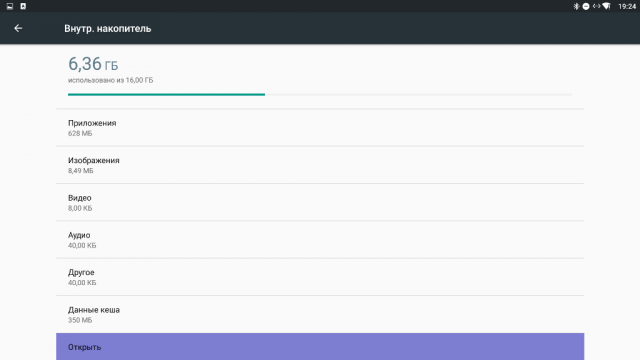Select the Данные кеша entry
The image size is (640, 360).
[x=320, y=314]
